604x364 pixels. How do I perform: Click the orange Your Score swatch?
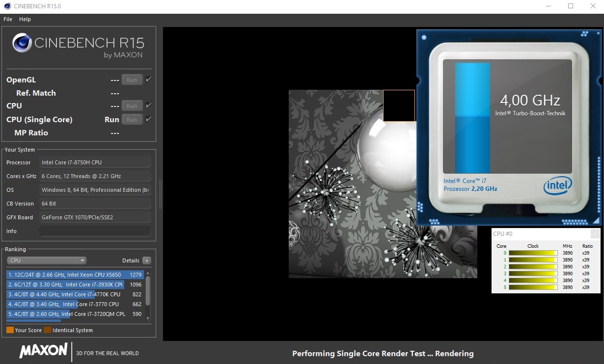pos(10,330)
